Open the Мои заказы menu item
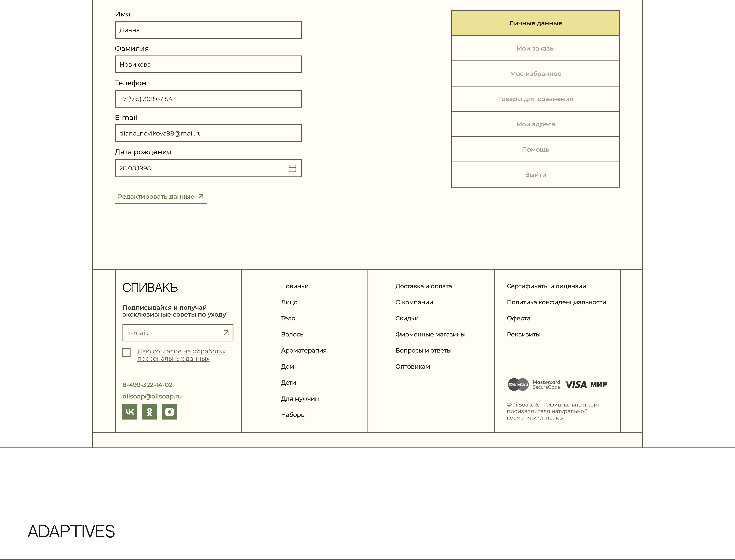This screenshot has width=735, height=560. 535,48
